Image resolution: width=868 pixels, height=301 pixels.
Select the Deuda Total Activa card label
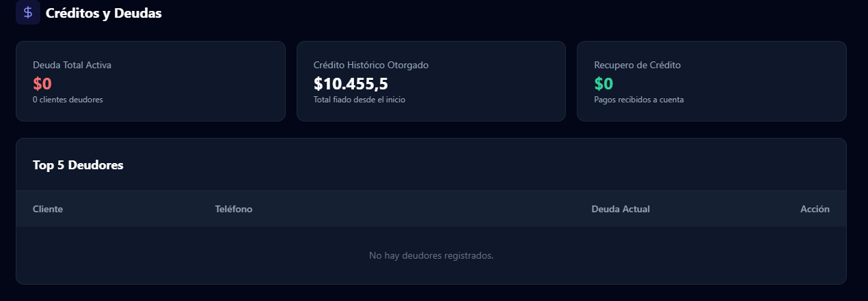pyautogui.click(x=72, y=66)
